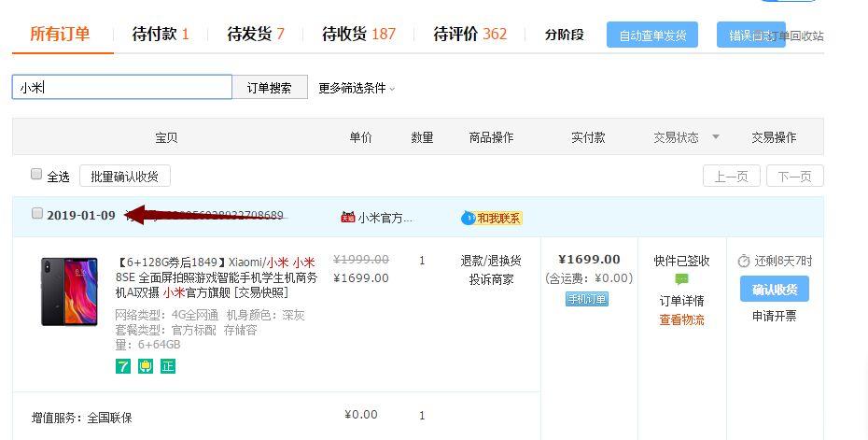868x440 pixels.
Task: Open 待评价 362 tab
Action: click(x=470, y=35)
